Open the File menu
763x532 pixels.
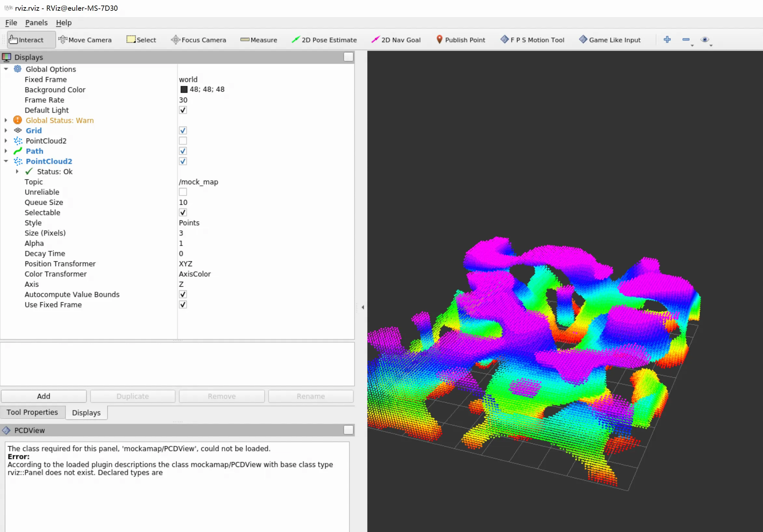(11, 22)
